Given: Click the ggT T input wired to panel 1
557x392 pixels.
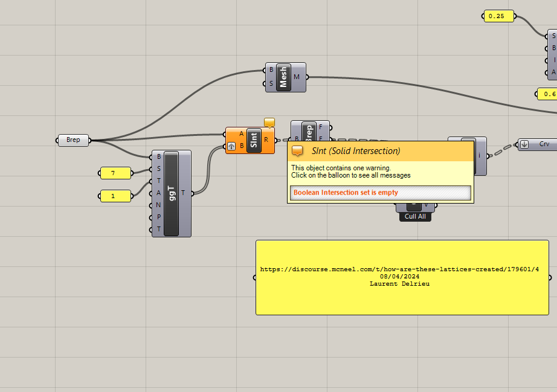Looking at the screenshot, I should [159, 181].
